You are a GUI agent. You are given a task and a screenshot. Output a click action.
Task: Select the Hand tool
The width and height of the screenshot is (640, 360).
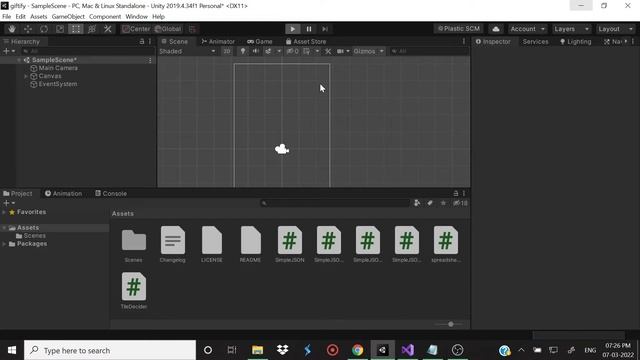coord(12,29)
